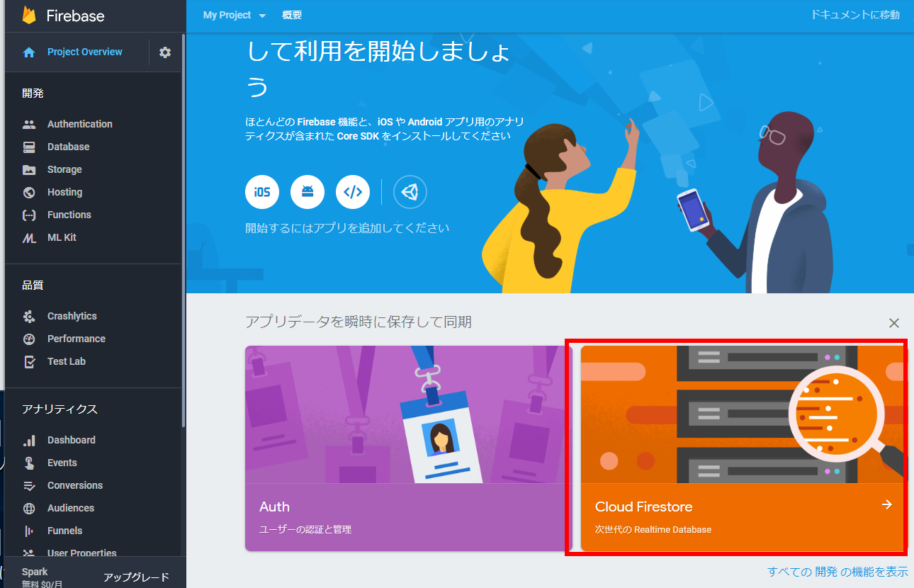Click the Storage folder icon

[29, 169]
